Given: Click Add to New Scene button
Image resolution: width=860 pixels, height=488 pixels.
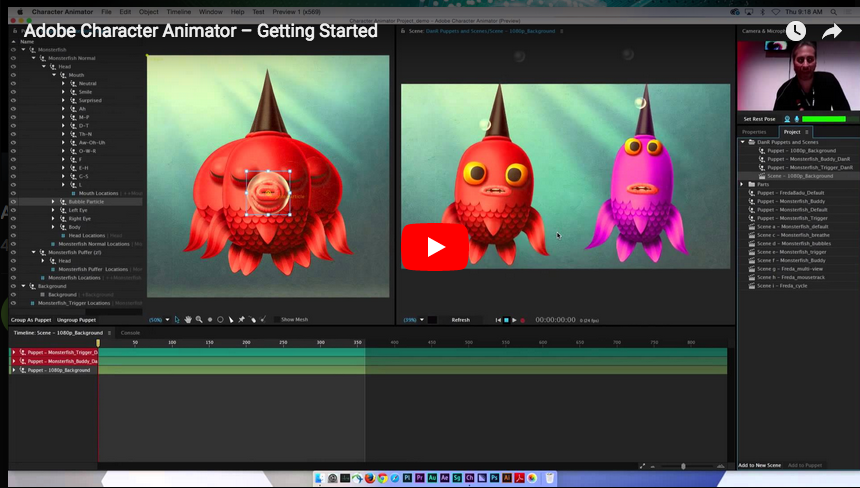Looking at the screenshot, I should click(x=760, y=466).
